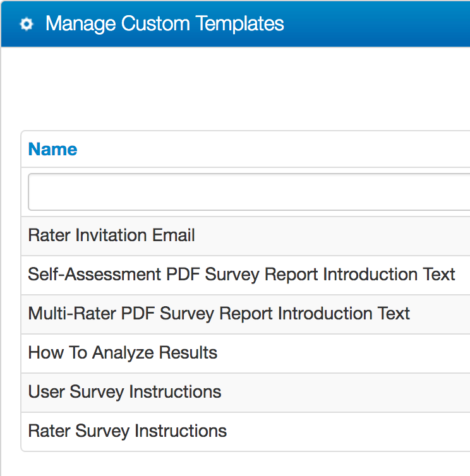The height and width of the screenshot is (476, 470).
Task: Select the last table row, Rater Survey Instructions
Action: [x=246, y=432]
